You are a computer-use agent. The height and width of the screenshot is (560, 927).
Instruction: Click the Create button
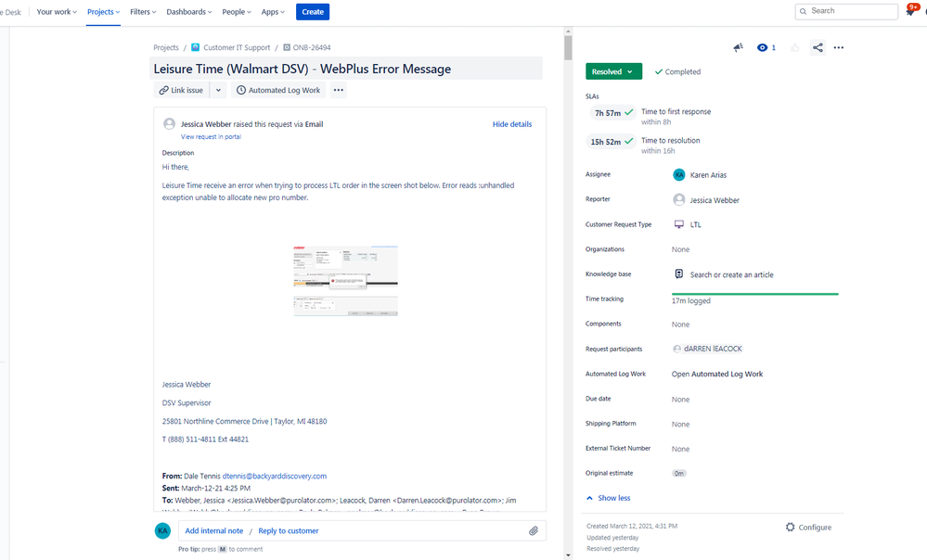pos(313,12)
